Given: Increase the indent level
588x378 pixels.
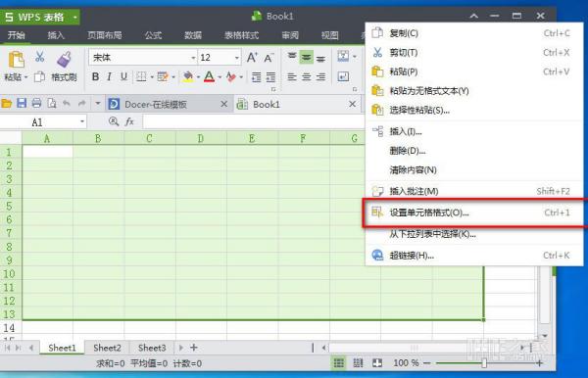Looking at the screenshot, I should pos(270,77).
